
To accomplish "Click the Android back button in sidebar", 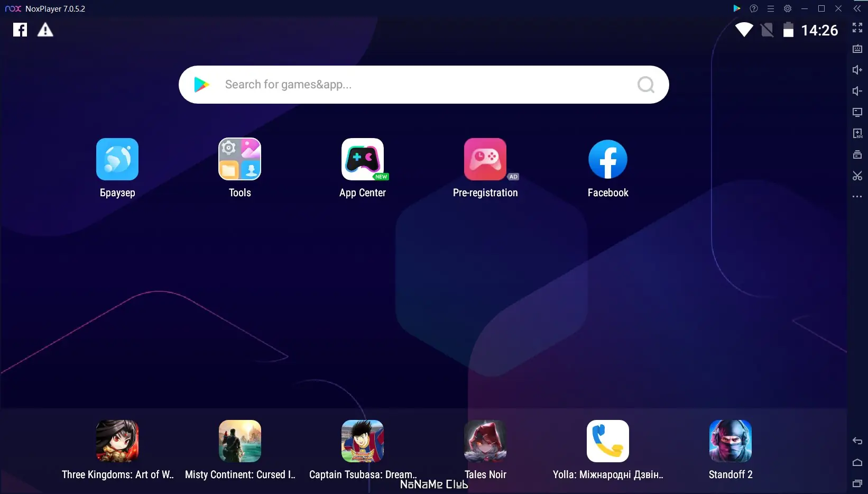I will click(857, 441).
